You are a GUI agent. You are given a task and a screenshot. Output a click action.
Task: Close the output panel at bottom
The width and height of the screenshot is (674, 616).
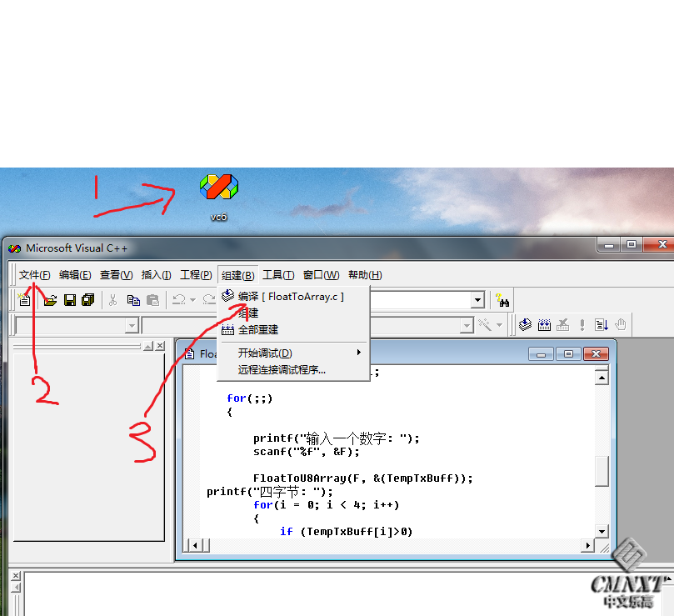tap(16, 575)
